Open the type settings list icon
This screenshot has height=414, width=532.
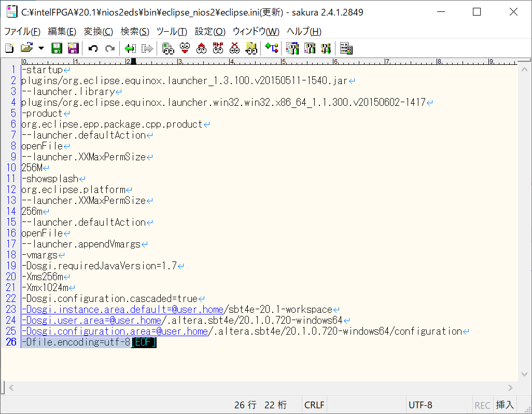[x=292, y=48]
